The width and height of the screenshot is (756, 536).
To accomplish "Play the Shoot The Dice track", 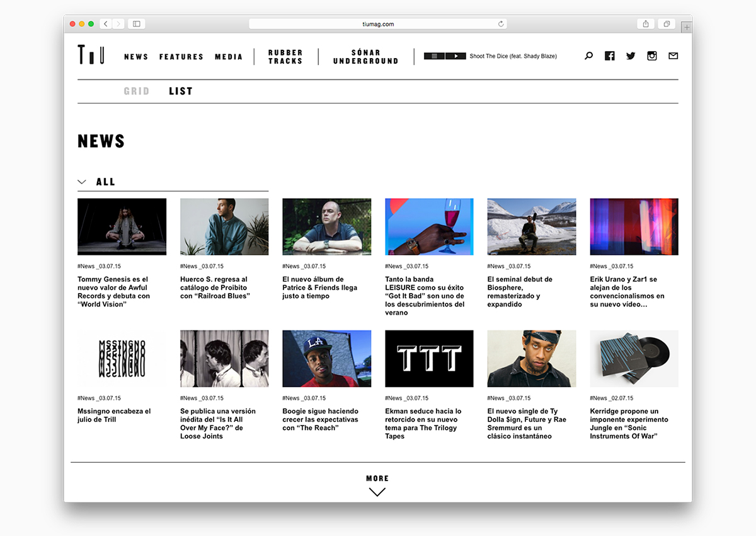I will 455,56.
